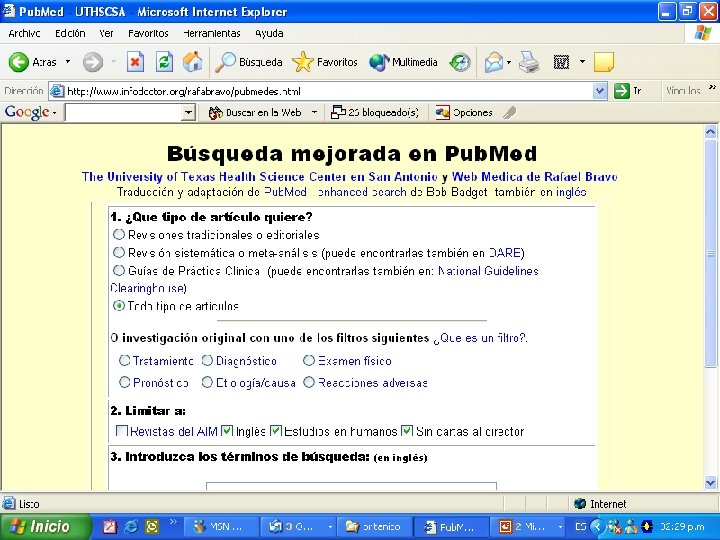Image resolution: width=720 pixels, height=540 pixels.
Task: Open the Google logo dropdown arrow
Action: point(54,113)
